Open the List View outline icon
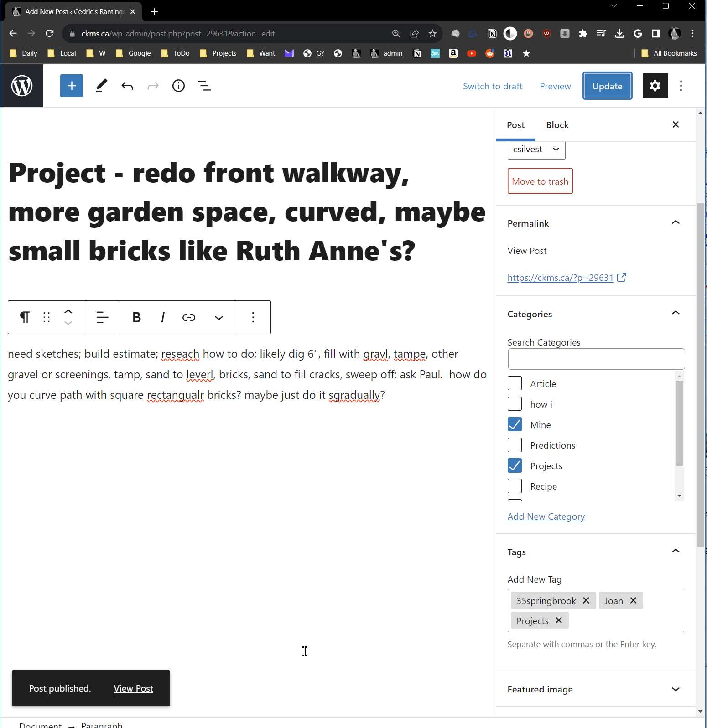Screen dimensions: 707x728 (204, 86)
